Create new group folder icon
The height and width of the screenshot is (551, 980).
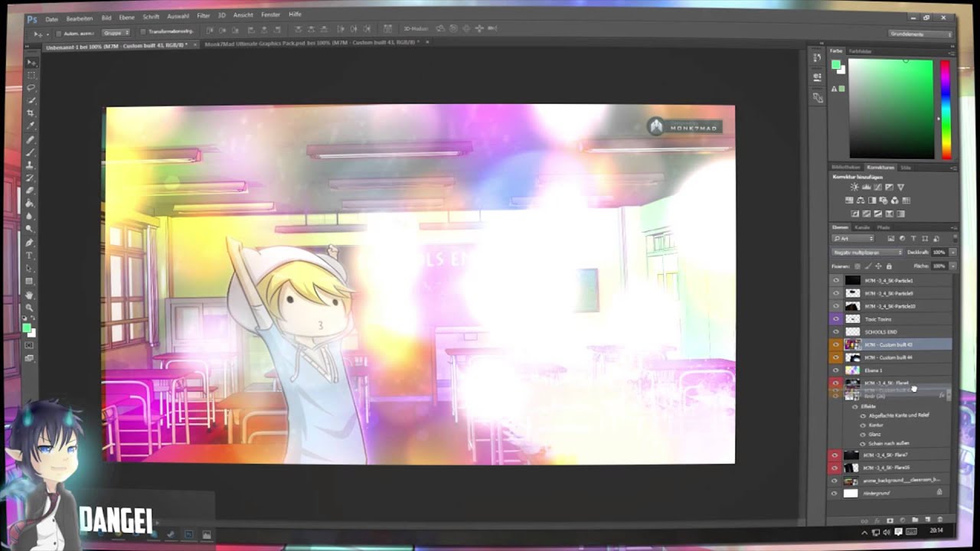pos(915,520)
